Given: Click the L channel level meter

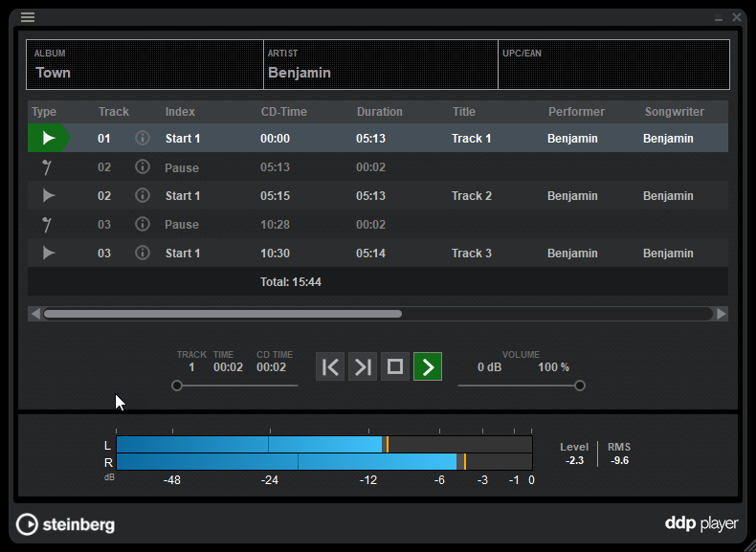Looking at the screenshot, I should pos(324,445).
